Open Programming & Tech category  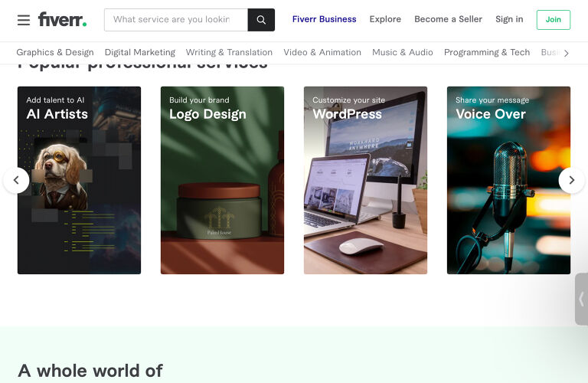(487, 52)
